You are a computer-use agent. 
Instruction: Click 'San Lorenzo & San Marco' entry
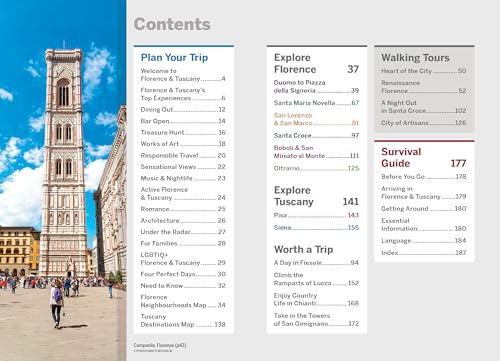point(316,119)
